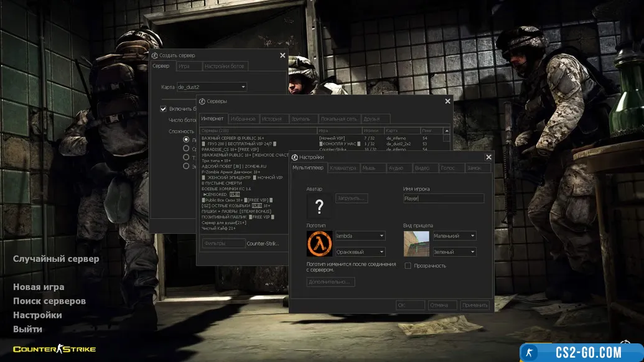This screenshot has width=644, height=362.
Task: Click the cs2-go.com watermark icon
Action: (x=530, y=352)
